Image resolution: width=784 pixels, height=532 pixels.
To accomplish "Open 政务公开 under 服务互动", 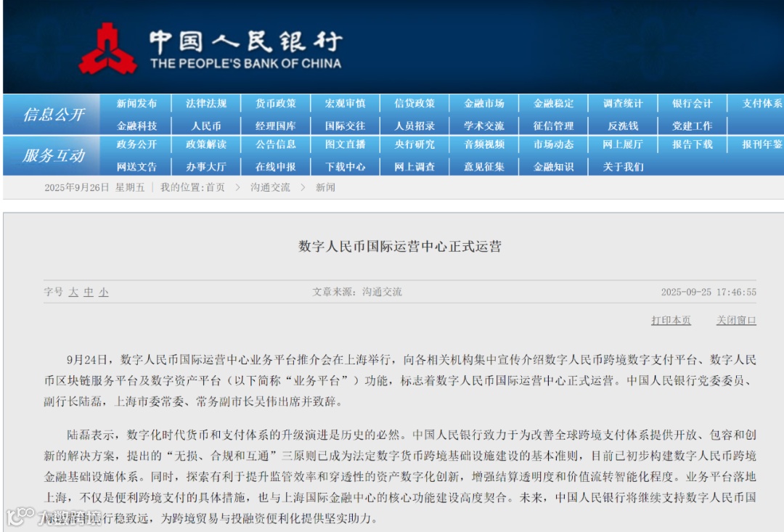I will [136, 144].
